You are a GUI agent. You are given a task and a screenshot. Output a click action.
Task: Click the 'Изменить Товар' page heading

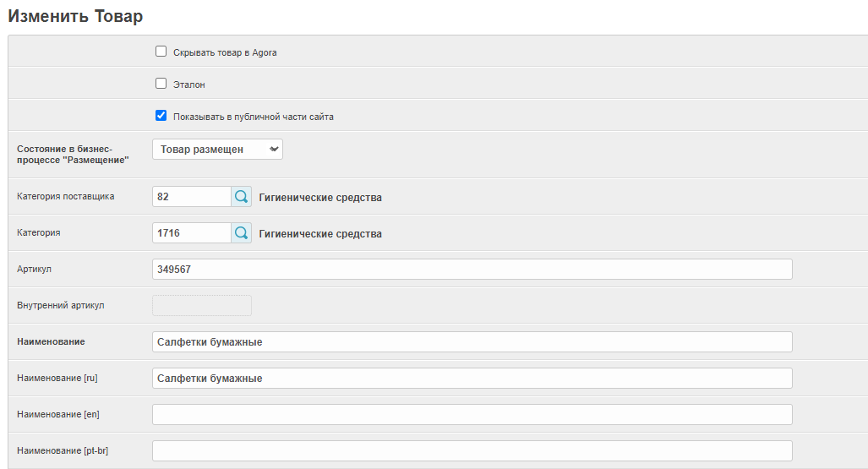coord(75,16)
